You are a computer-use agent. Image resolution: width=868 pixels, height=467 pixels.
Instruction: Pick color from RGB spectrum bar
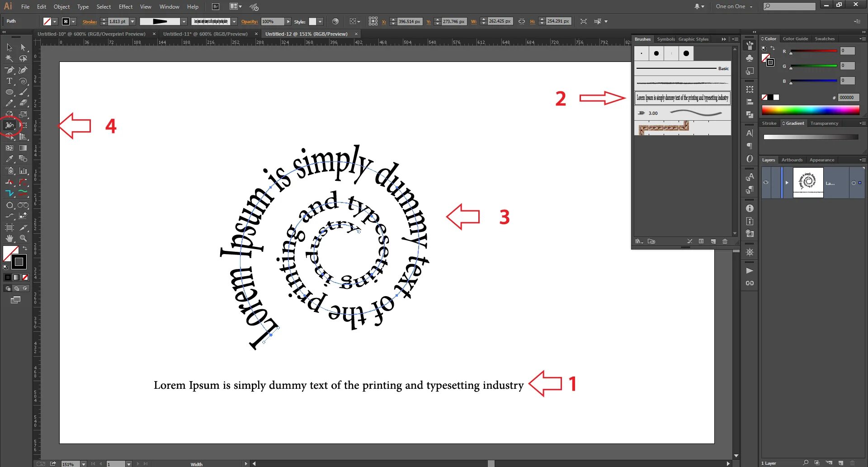[811, 110]
